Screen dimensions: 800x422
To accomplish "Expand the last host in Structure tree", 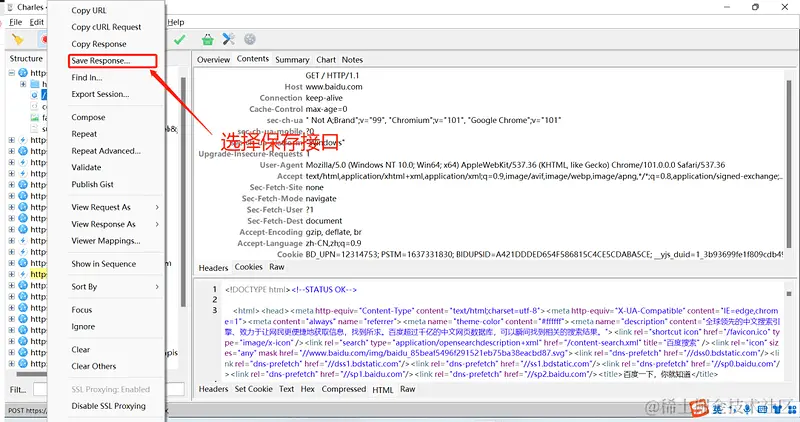I will pos(11,364).
